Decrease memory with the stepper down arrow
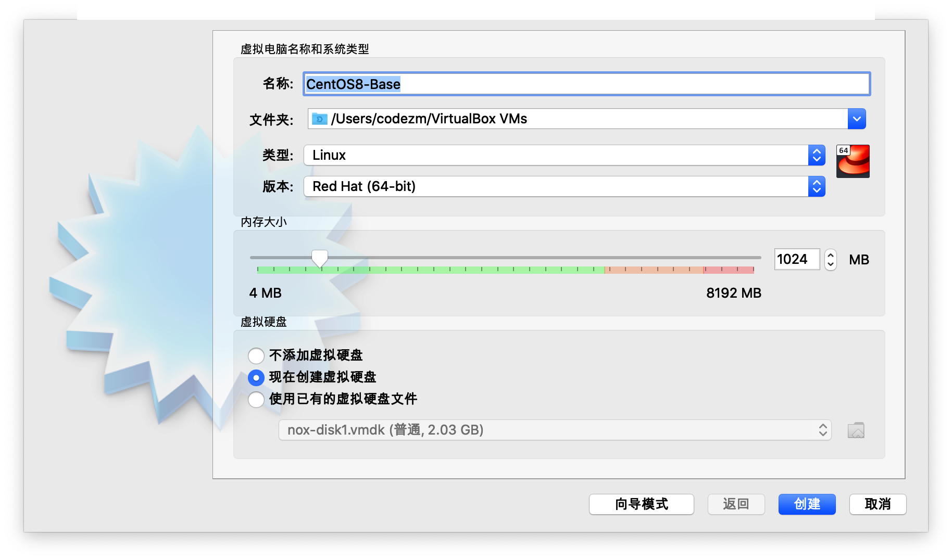 click(x=831, y=264)
